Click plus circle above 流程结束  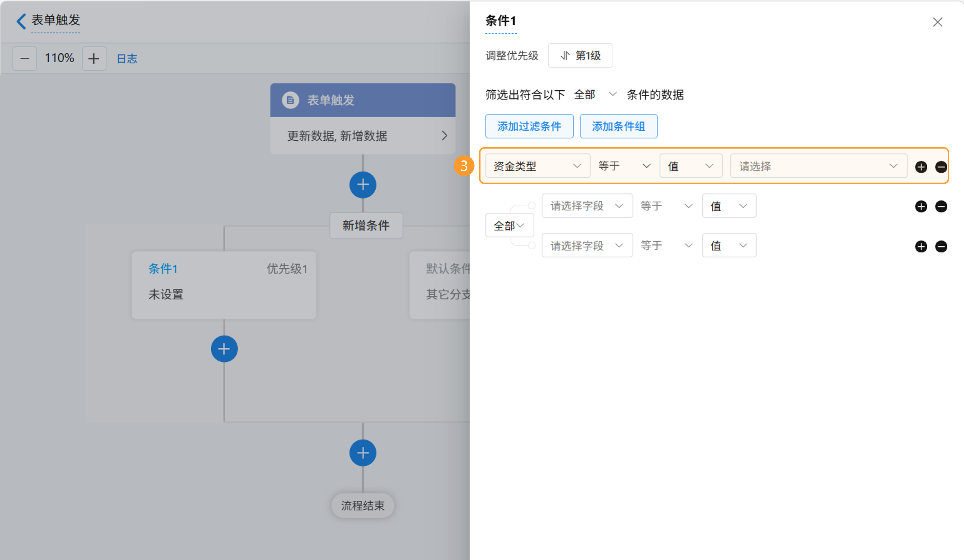(362, 453)
